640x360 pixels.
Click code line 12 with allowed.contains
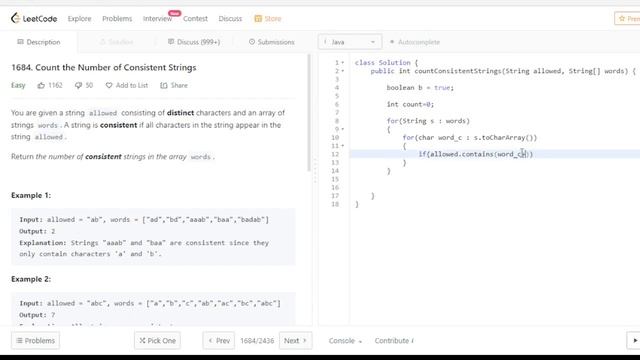(476, 154)
